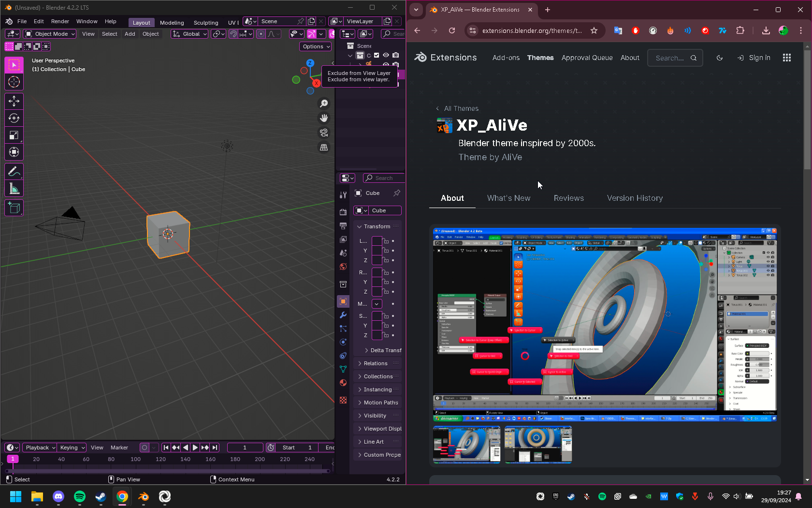Open the Scene properties tab
Viewport: 812px width, 508px height.
[343, 253]
